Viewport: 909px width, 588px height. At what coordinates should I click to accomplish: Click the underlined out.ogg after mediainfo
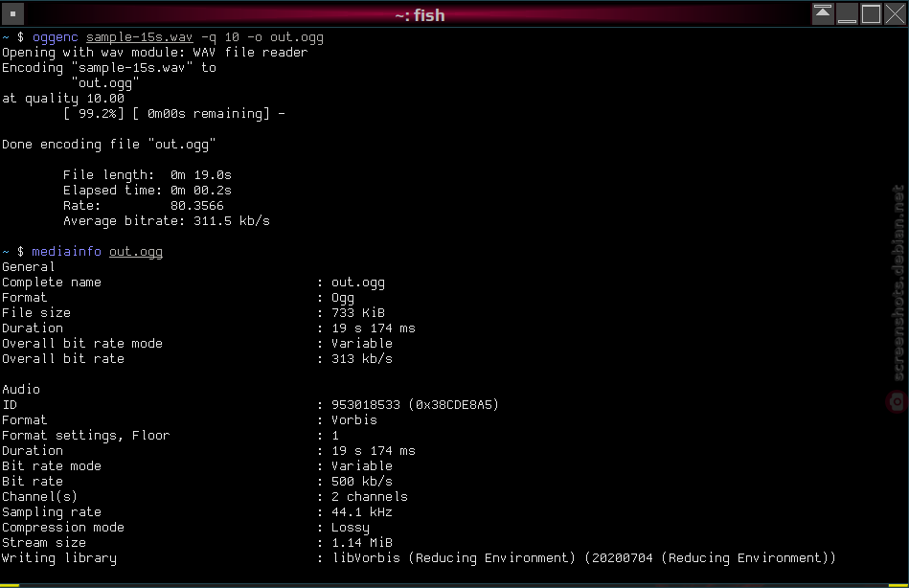click(x=136, y=252)
